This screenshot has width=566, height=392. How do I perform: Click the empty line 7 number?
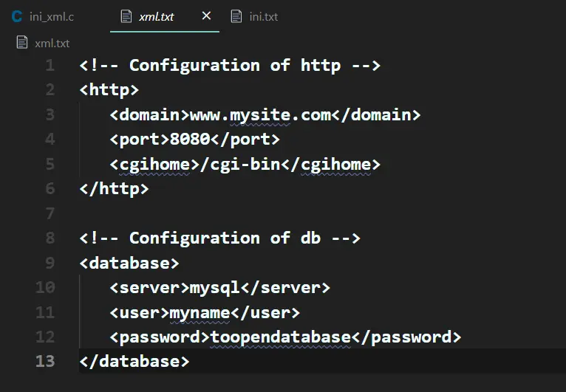point(50,213)
